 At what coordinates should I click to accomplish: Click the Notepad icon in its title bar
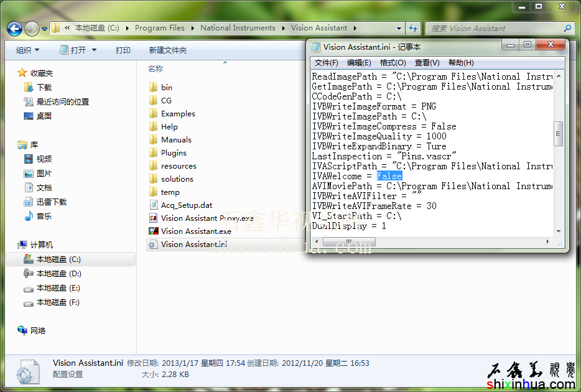pyautogui.click(x=316, y=47)
